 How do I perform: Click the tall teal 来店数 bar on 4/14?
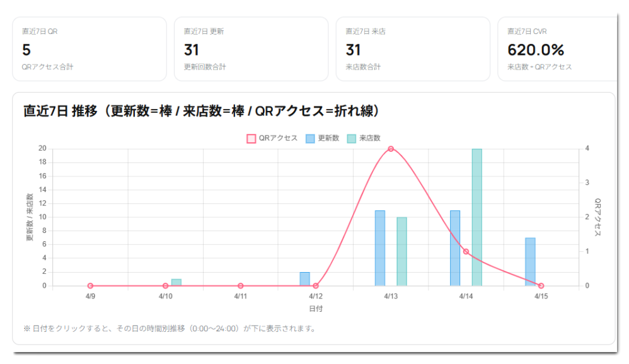477,217
